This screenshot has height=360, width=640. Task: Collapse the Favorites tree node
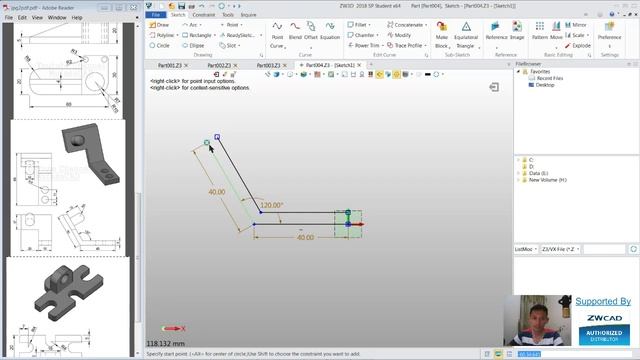click(x=518, y=71)
